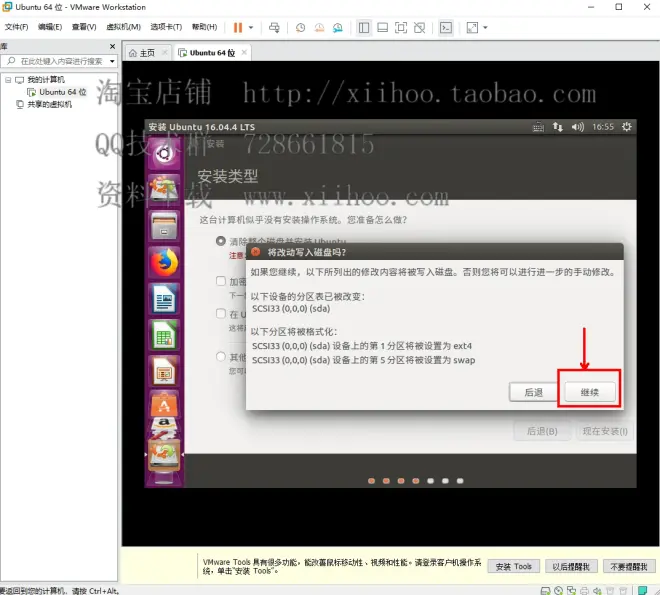The width and height of the screenshot is (660, 595).
Task: Click the 16:55 clock in Ubuntu panel
Action: click(x=603, y=127)
